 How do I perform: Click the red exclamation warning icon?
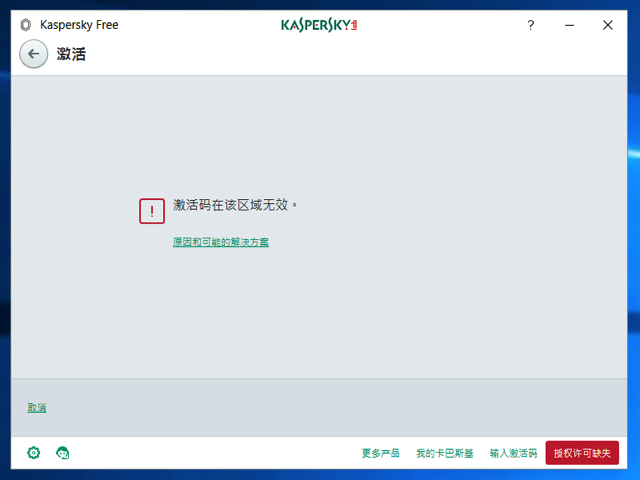pos(152,211)
